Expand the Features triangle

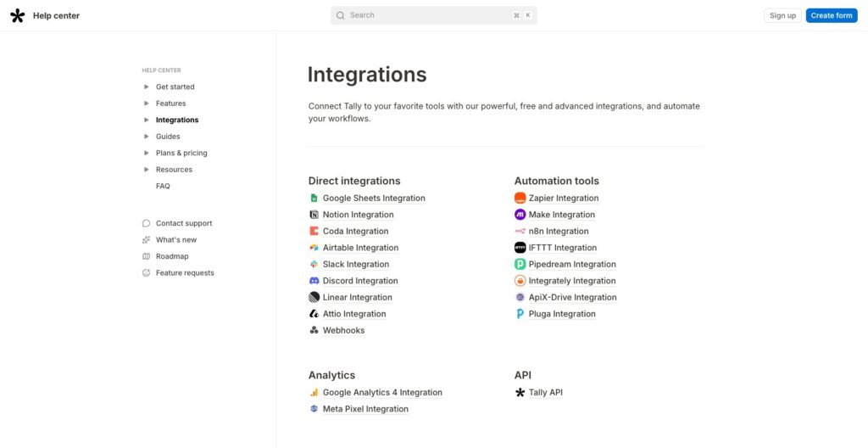click(146, 104)
